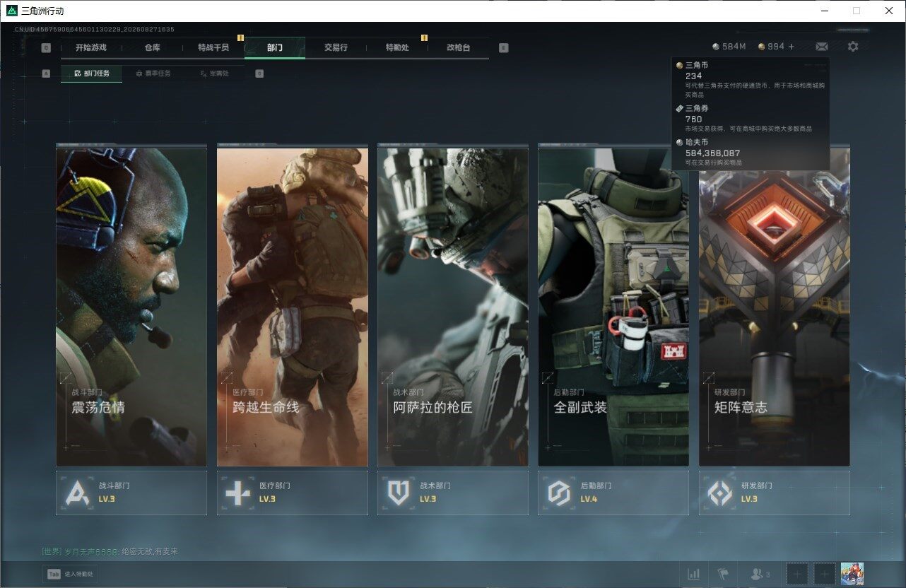Maximize the game window
Screen dimensions: 906x588
tap(857, 11)
